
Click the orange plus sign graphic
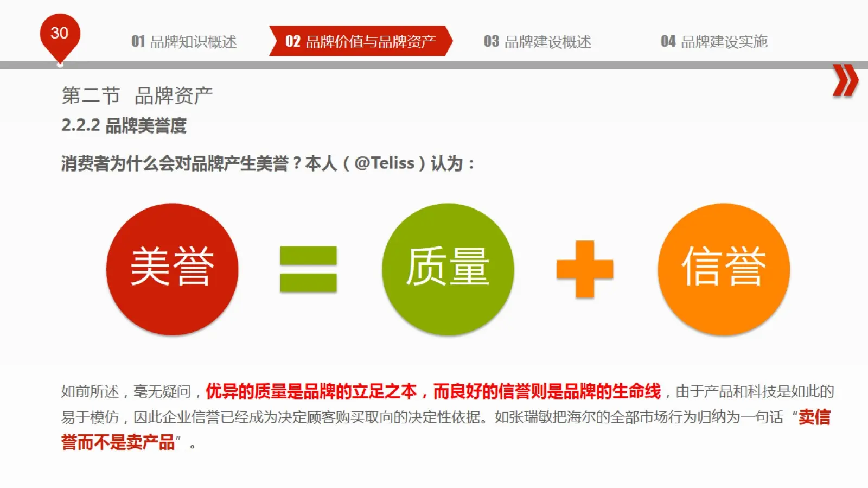coord(585,269)
